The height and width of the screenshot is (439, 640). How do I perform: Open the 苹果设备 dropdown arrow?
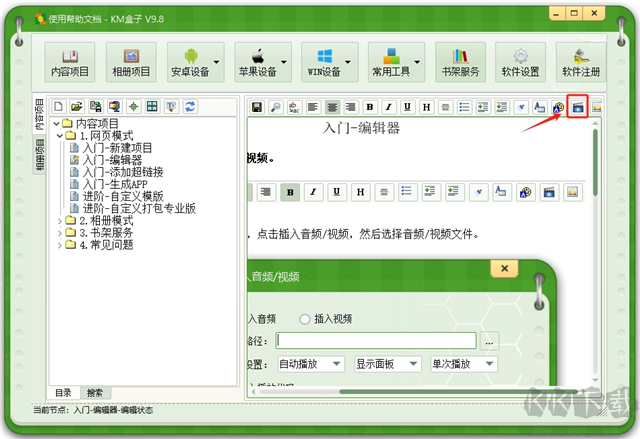pos(284,62)
